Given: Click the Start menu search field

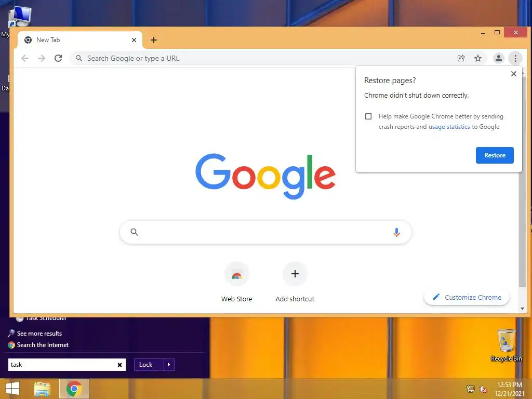Looking at the screenshot, I should (67, 365).
